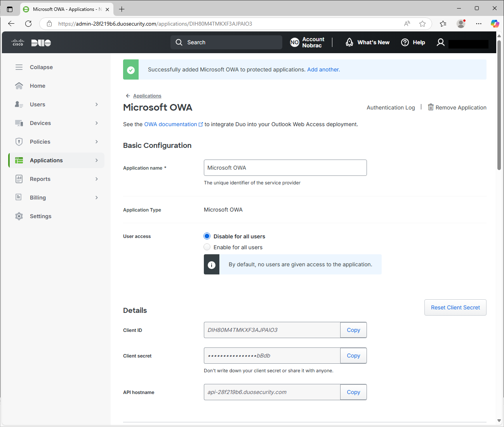Click the Add another link
This screenshot has height=427, width=504.
323,69
